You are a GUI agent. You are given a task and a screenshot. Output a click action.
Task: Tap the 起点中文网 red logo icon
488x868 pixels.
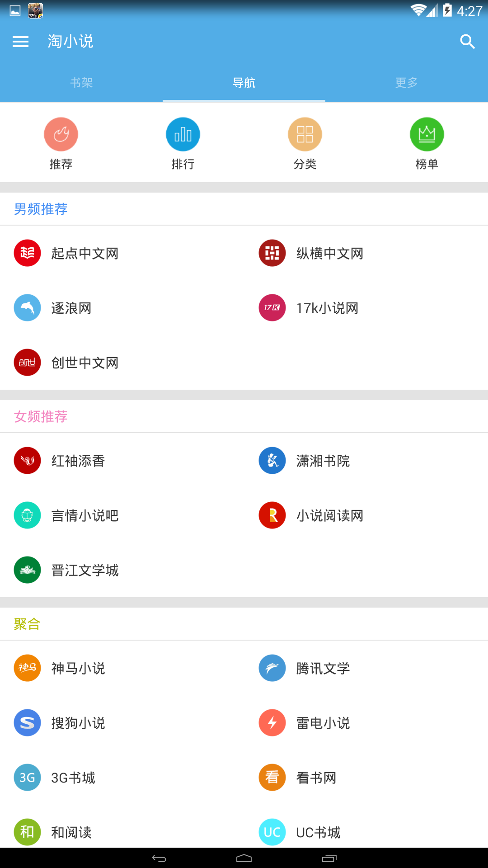28,253
